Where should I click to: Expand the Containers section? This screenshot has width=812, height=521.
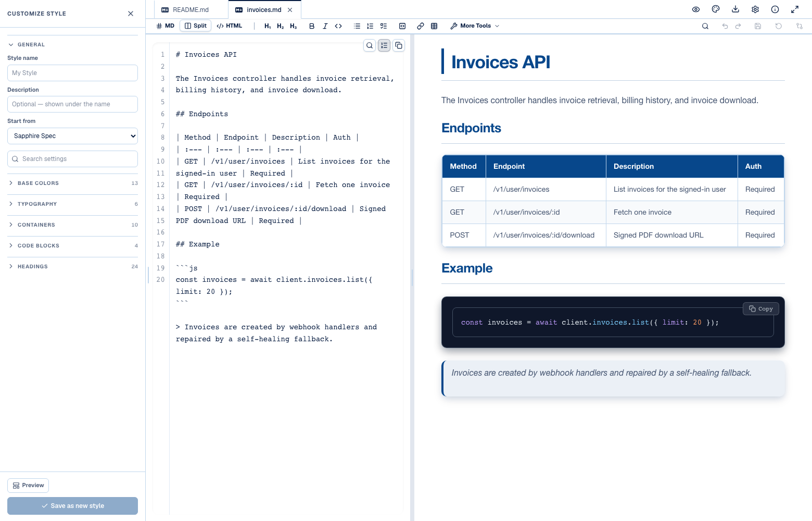coord(72,225)
